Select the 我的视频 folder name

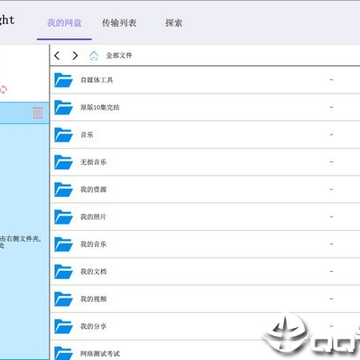coord(93,299)
